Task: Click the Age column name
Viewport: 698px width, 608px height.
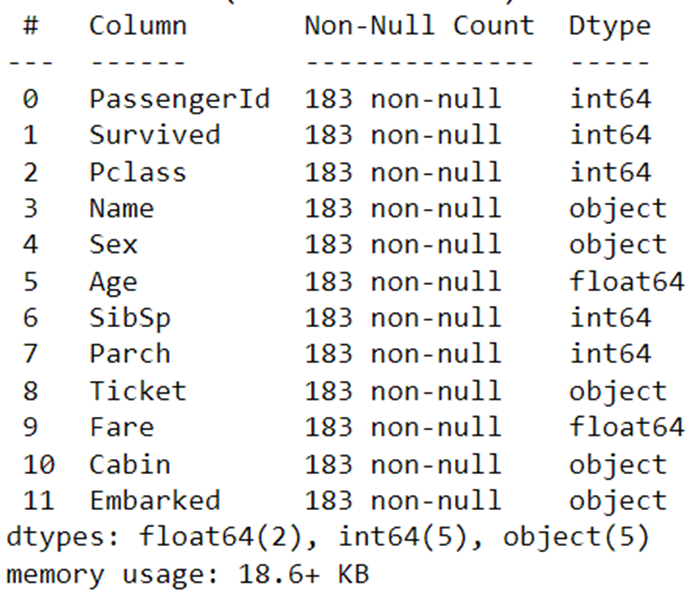Action: [113, 282]
